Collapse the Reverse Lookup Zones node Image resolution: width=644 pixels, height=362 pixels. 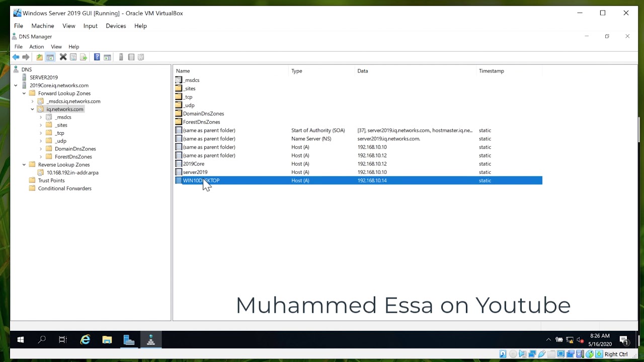pyautogui.click(x=24, y=165)
